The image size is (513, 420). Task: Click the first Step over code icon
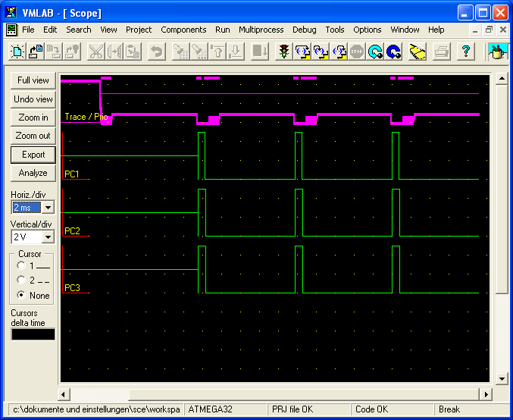click(302, 52)
